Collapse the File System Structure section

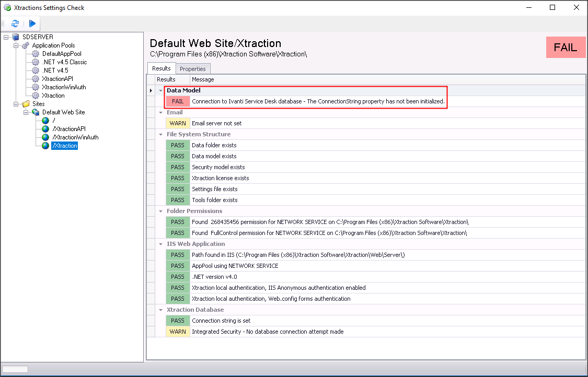(160, 134)
